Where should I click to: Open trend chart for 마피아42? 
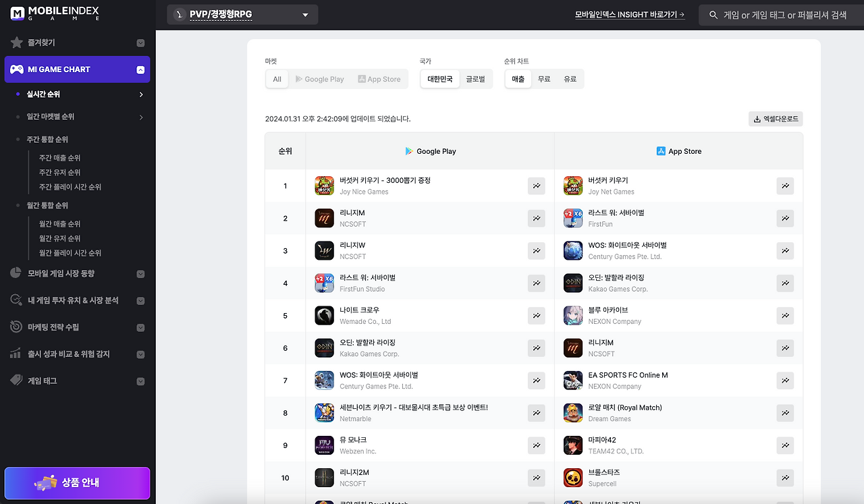click(785, 445)
